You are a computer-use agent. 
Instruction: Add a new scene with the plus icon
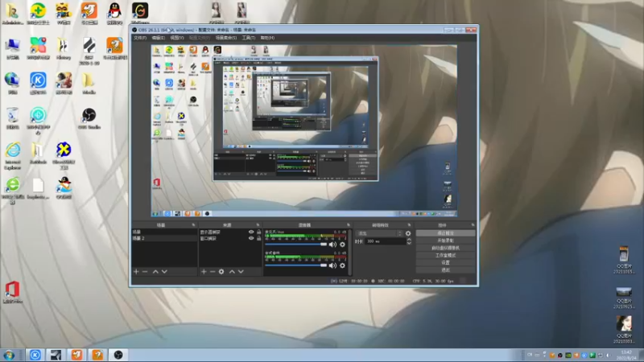point(136,272)
